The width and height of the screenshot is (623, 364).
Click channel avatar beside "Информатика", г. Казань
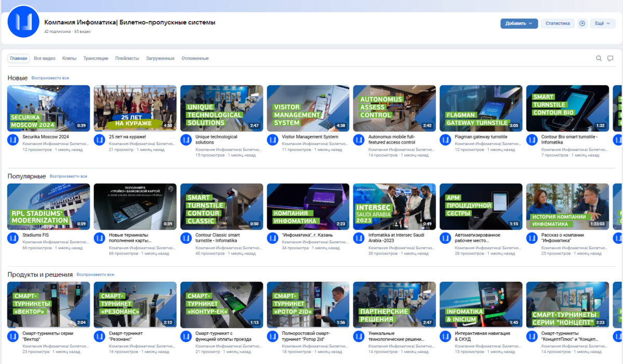pos(273,238)
